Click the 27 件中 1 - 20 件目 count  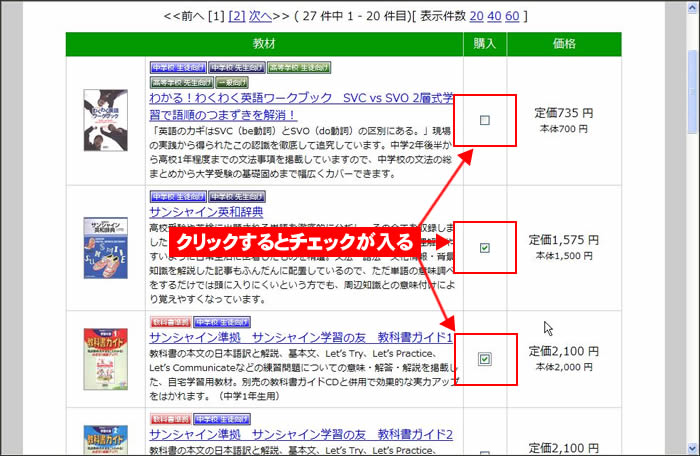355,16
